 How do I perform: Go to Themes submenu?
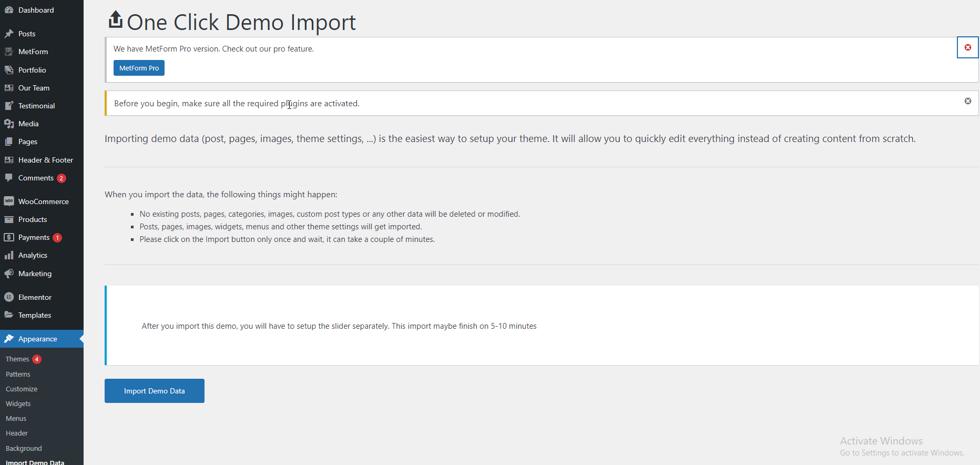pos(17,359)
